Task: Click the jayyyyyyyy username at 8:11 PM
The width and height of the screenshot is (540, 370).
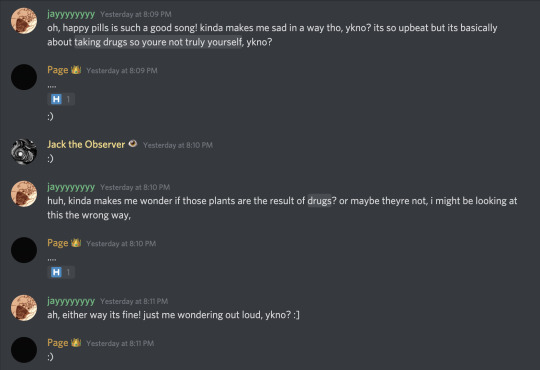Action: [71, 301]
